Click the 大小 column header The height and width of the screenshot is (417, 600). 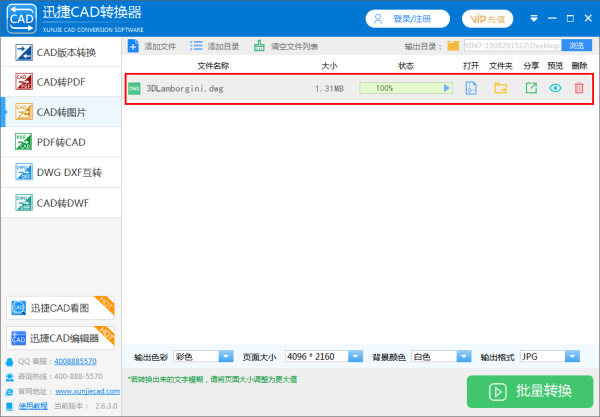pyautogui.click(x=329, y=66)
